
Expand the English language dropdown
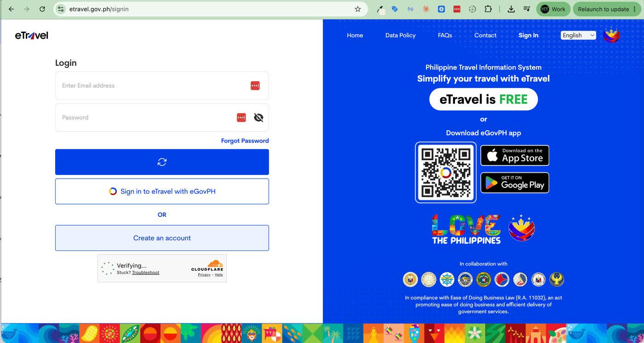click(x=578, y=35)
